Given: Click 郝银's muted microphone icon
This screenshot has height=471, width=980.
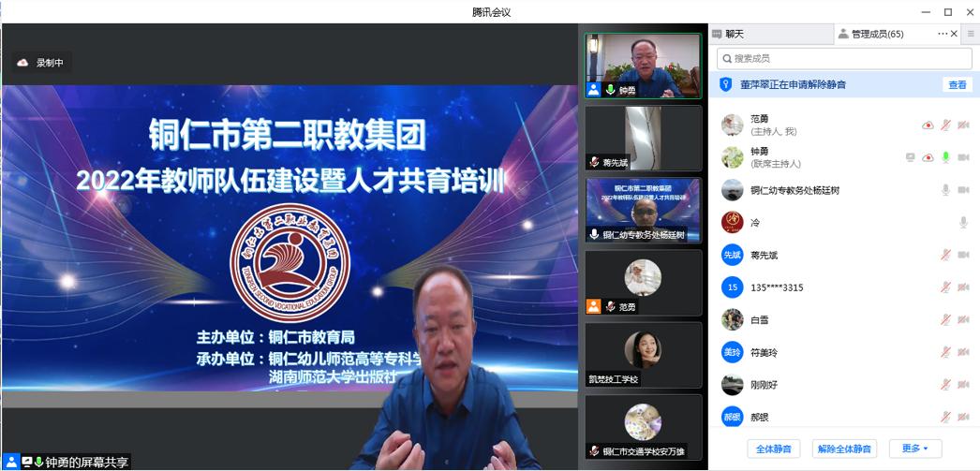Looking at the screenshot, I should tap(945, 418).
